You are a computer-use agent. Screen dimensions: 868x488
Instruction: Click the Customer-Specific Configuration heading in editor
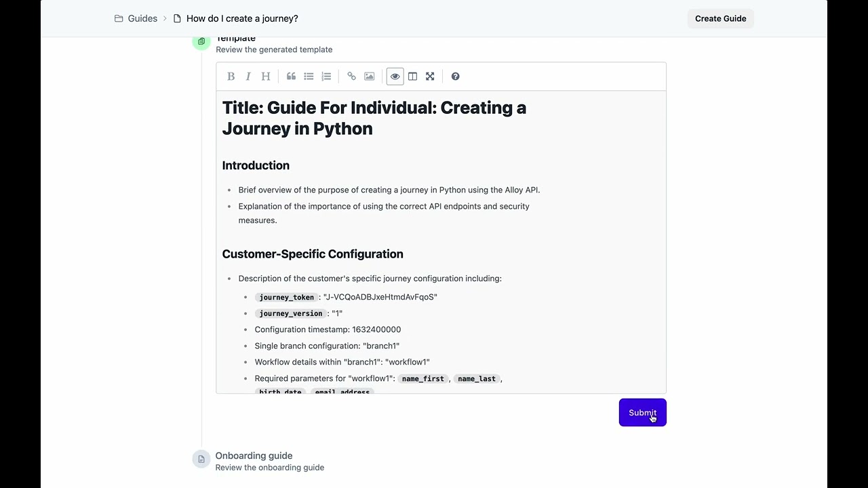click(x=313, y=254)
